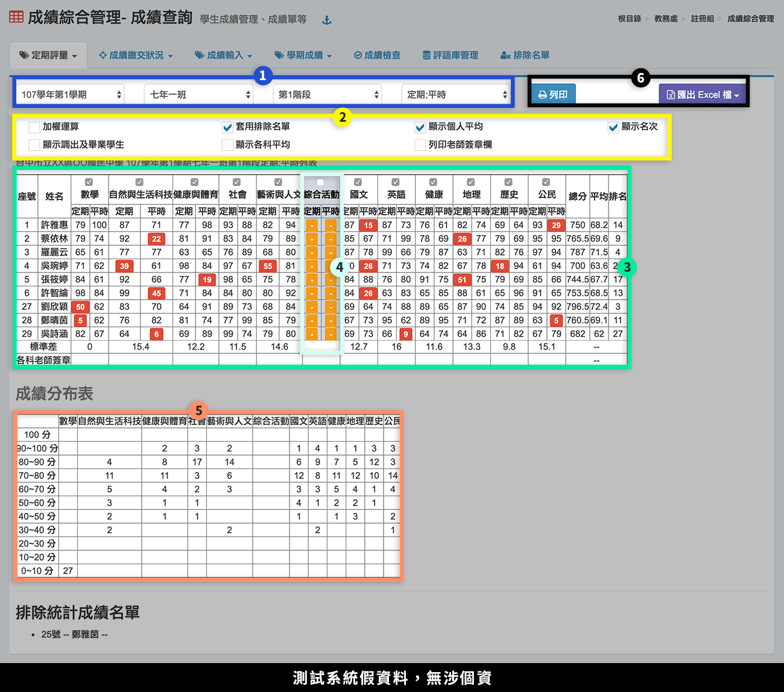Enable the 列印老師簽章欄 checkbox

pyautogui.click(x=420, y=145)
